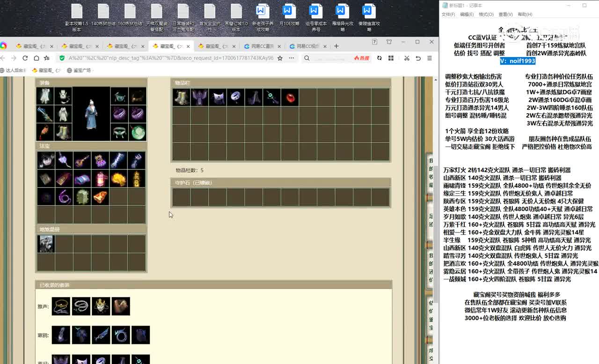
Task: Open the 鉴宝广场 bookmark
Action: tap(79, 70)
